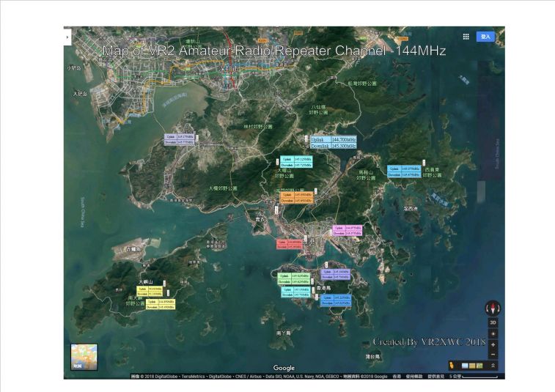Click the blue sign-in button
The height and width of the screenshot is (392, 555).
coord(485,36)
